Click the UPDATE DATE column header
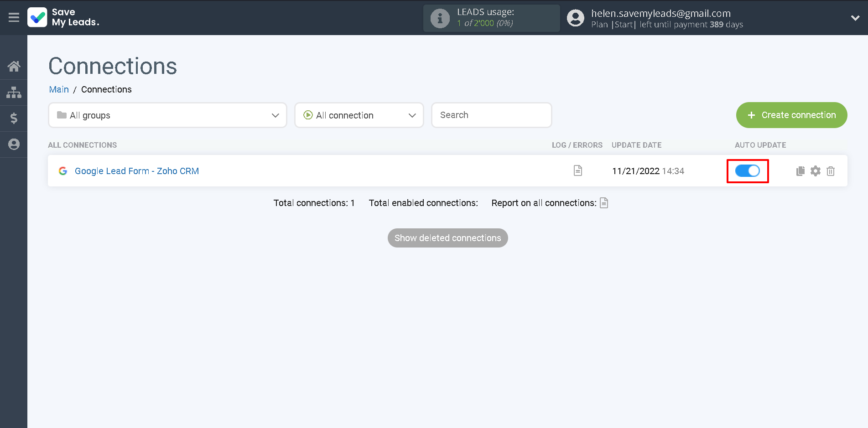The width and height of the screenshot is (868, 428). tap(636, 145)
